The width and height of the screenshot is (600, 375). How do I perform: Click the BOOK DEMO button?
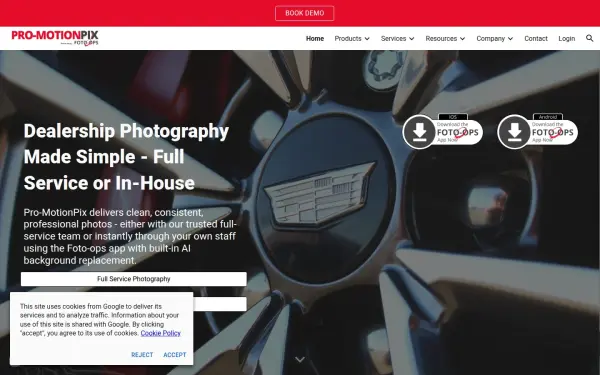pos(304,13)
